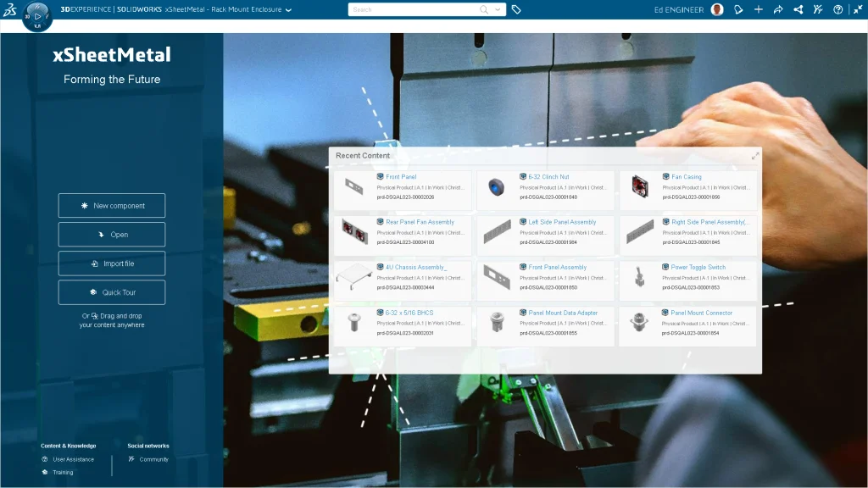Click the Open button
Viewport: 868px width, 488px height.
(x=112, y=235)
